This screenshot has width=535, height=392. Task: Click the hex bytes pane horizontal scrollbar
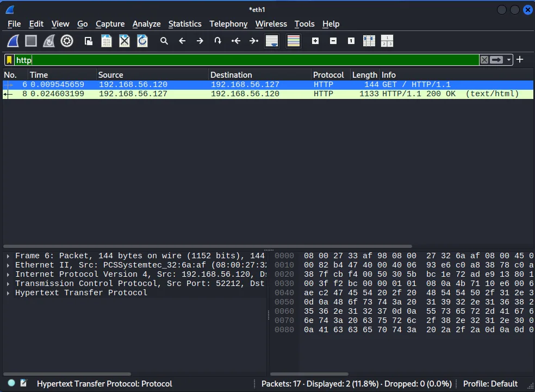pos(309,374)
